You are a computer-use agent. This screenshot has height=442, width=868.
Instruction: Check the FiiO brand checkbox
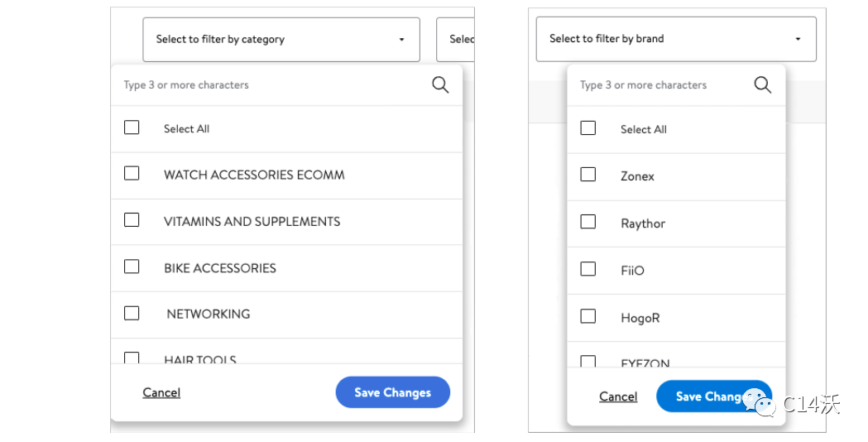click(588, 269)
